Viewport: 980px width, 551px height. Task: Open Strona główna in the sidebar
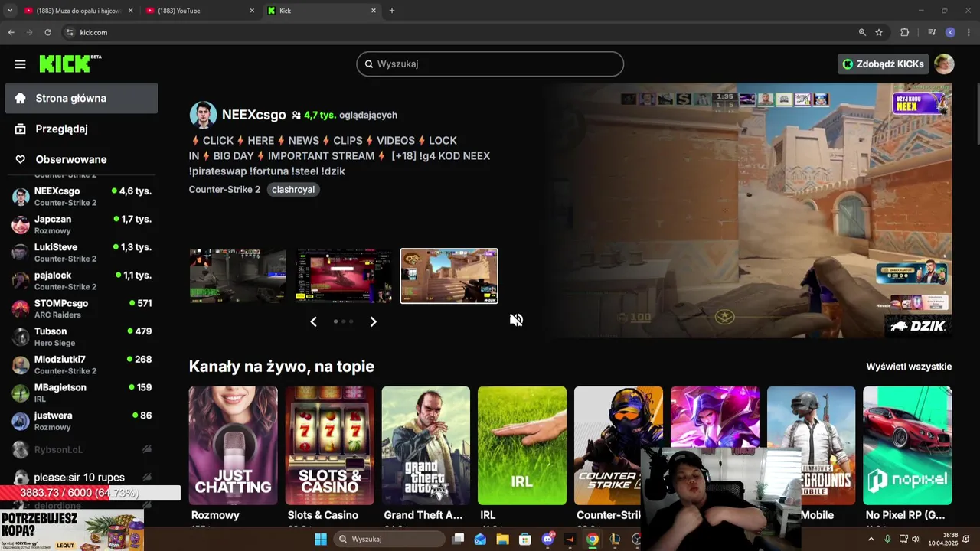pyautogui.click(x=82, y=98)
